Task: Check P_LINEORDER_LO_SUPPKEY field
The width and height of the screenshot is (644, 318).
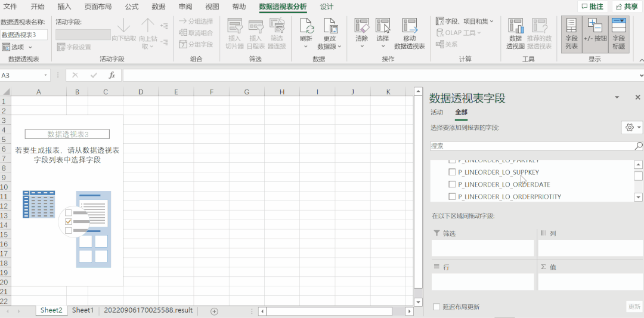Action: tap(452, 172)
